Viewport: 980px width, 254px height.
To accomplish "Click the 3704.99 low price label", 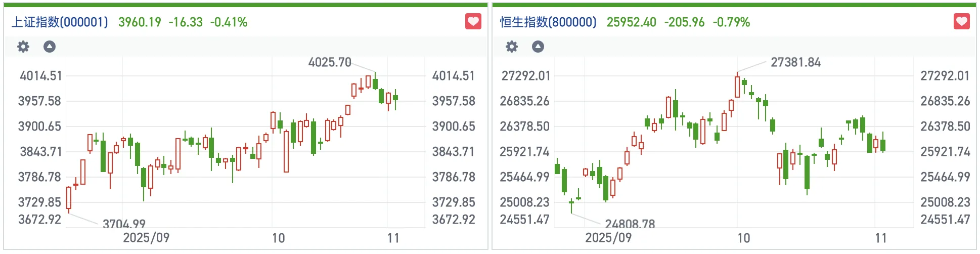I will pyautogui.click(x=124, y=223).
